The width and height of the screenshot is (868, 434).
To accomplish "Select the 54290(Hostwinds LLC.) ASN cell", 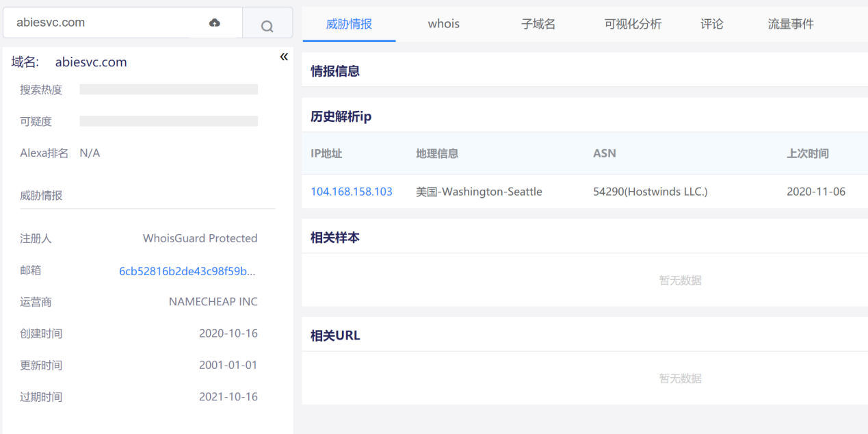I will click(650, 192).
